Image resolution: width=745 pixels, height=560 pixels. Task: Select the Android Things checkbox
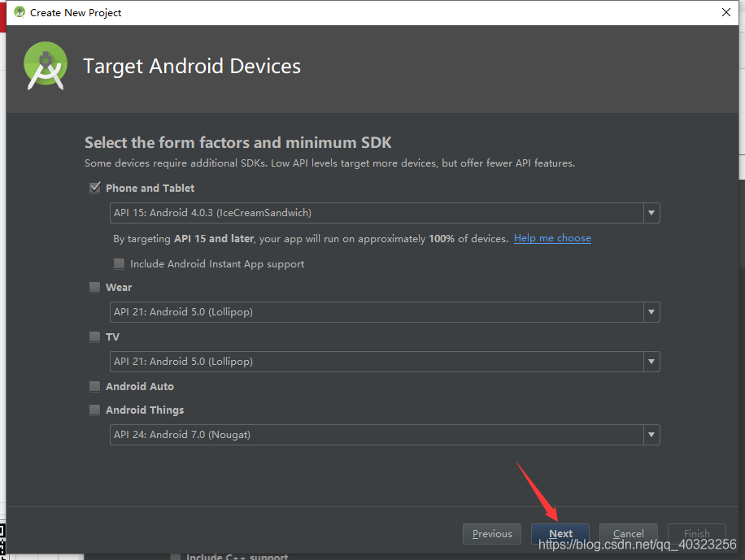95,410
